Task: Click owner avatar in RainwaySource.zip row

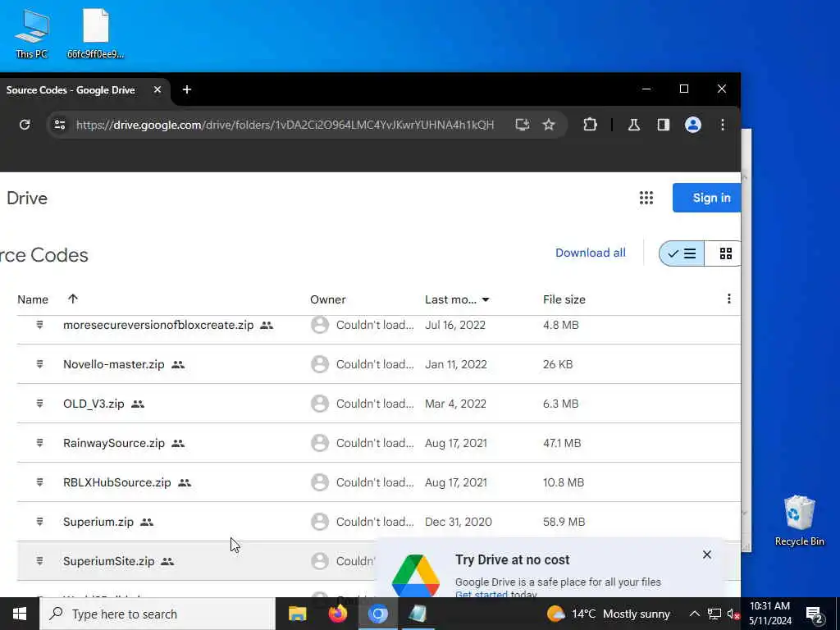Action: [320, 443]
